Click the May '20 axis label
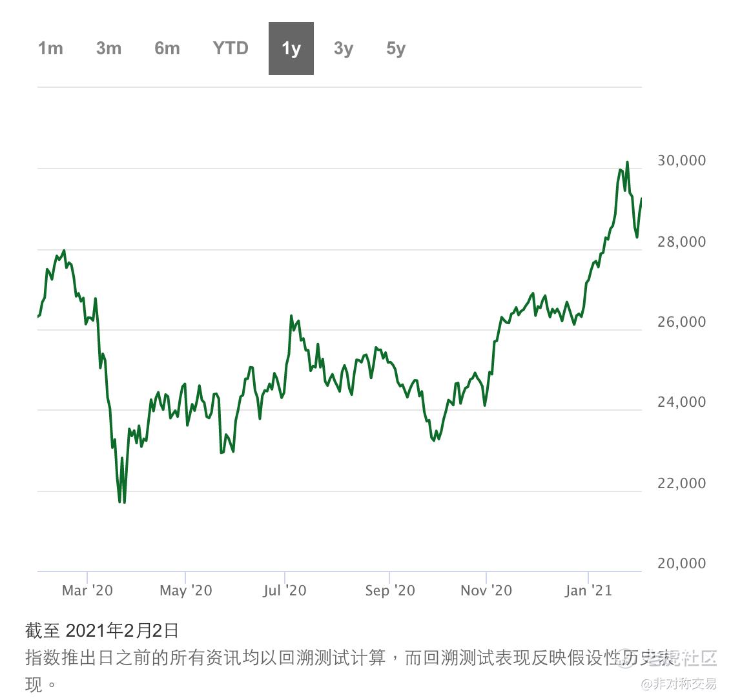This screenshot has height=700, width=731. pos(185,590)
